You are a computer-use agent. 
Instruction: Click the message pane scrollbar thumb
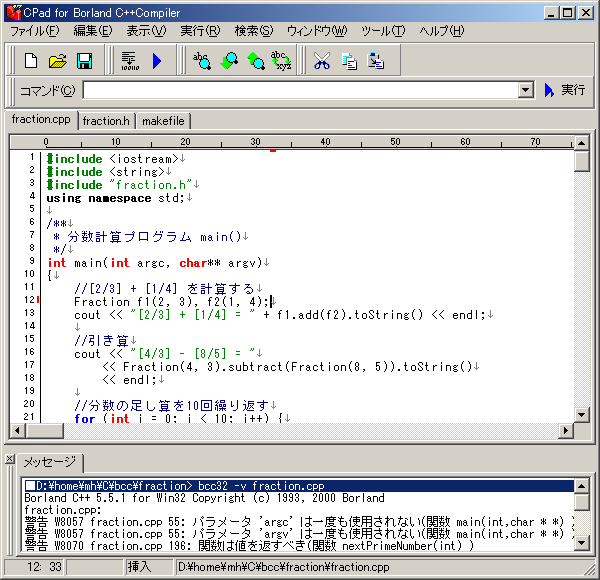coord(582,502)
